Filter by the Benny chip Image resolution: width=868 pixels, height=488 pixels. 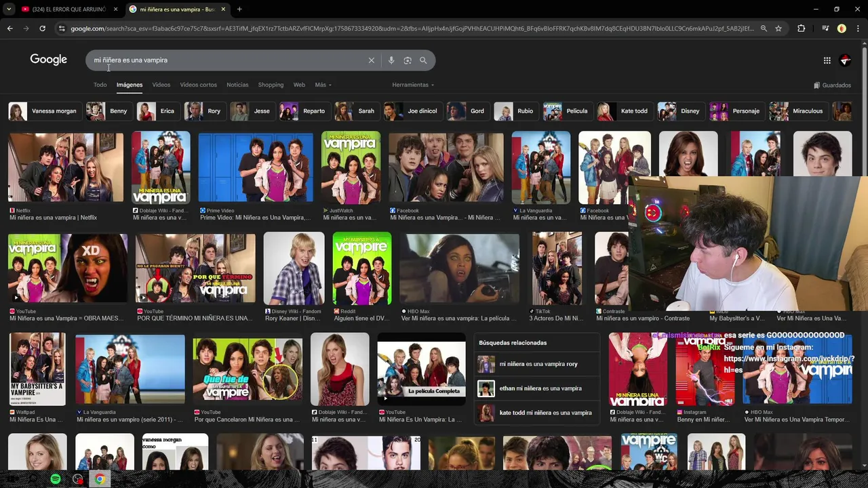point(108,111)
